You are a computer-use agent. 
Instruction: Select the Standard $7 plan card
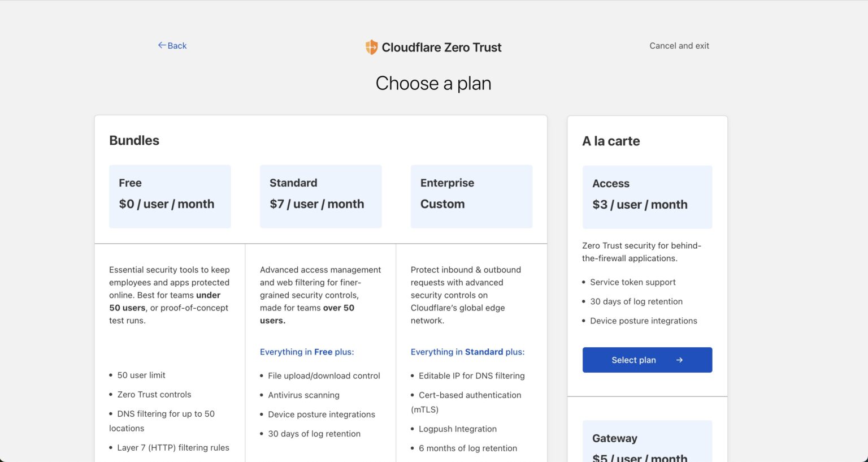tap(320, 196)
